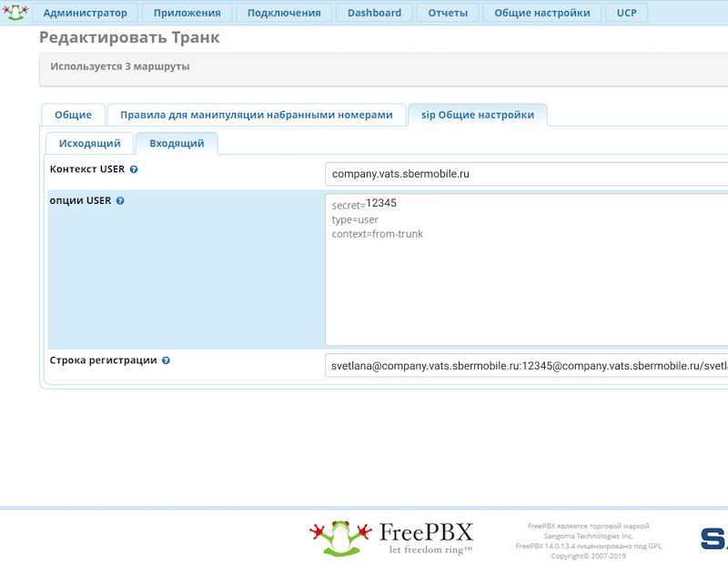Open the Приложения menu
Image resolution: width=728 pixels, height=567 pixels.
187,13
